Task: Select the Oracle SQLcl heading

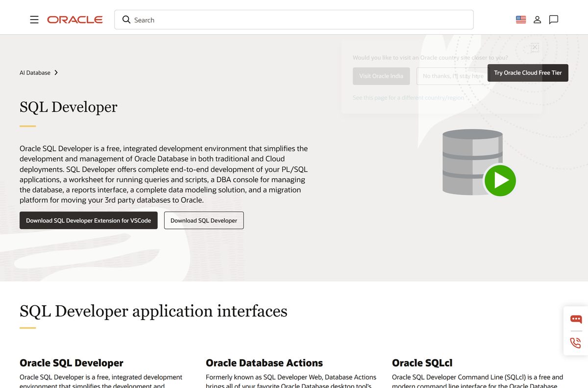Action: 422,363
